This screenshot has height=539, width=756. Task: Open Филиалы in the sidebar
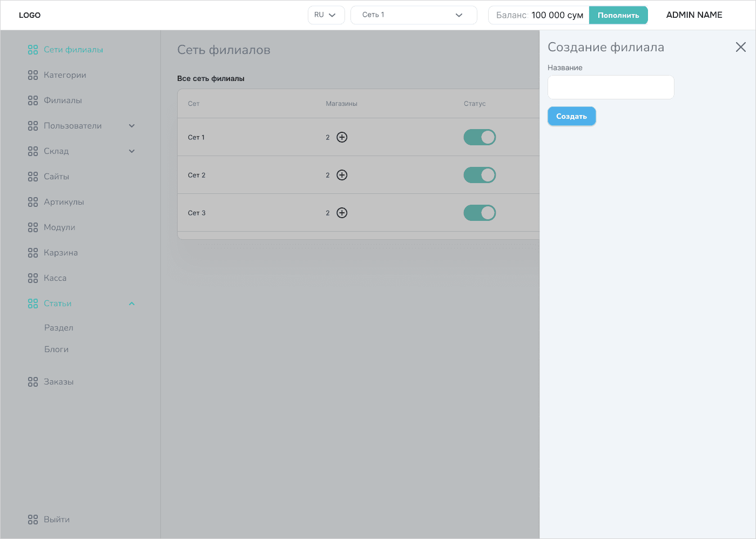click(63, 100)
